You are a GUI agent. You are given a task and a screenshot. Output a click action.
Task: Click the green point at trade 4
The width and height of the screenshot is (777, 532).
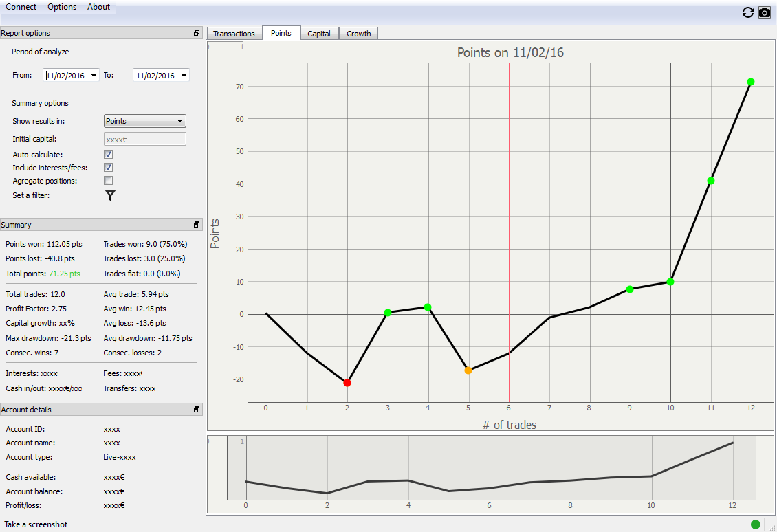tap(428, 307)
